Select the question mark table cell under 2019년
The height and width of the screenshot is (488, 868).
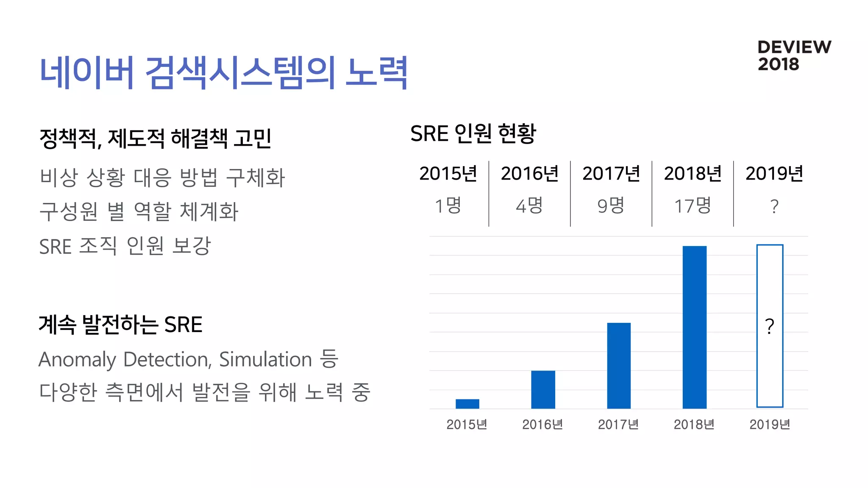774,206
